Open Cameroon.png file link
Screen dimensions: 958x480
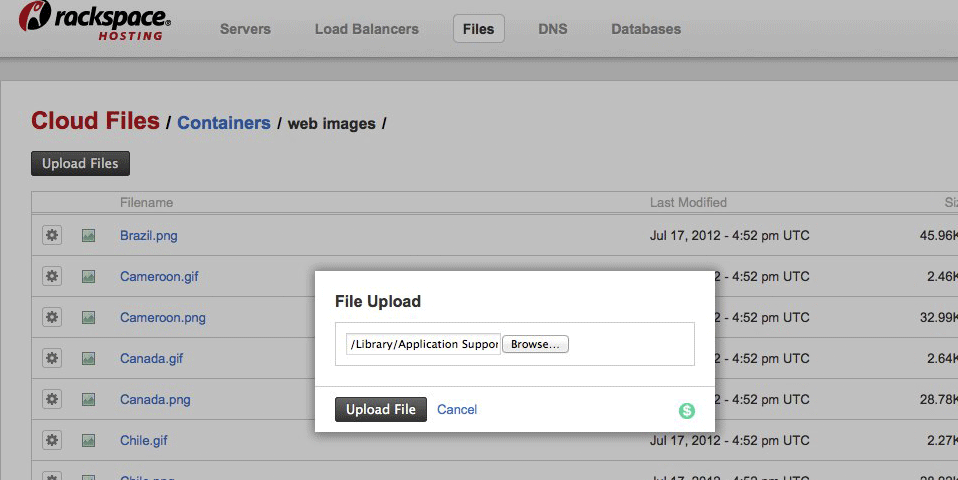pyautogui.click(x=163, y=318)
